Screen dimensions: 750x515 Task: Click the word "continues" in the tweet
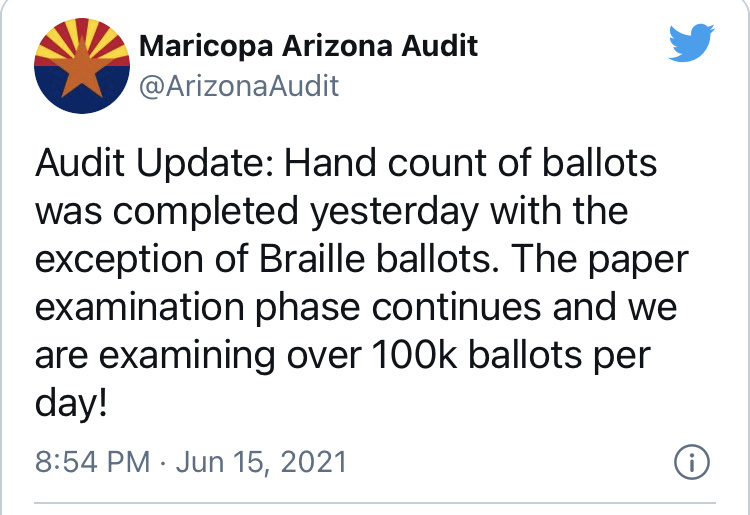[x=456, y=307]
